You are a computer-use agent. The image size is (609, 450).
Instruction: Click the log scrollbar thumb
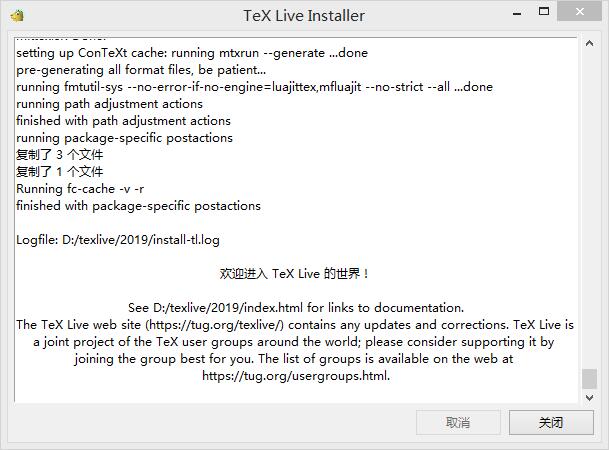[589, 379]
